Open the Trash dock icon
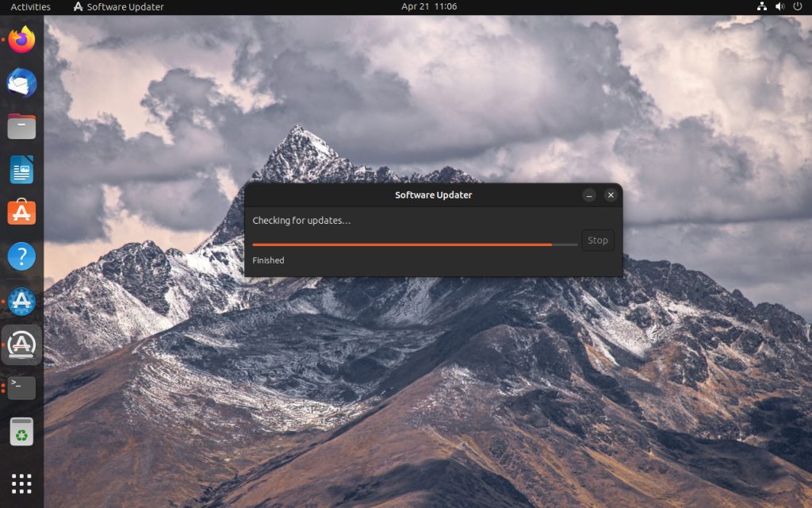The width and height of the screenshot is (812, 508). point(21,431)
